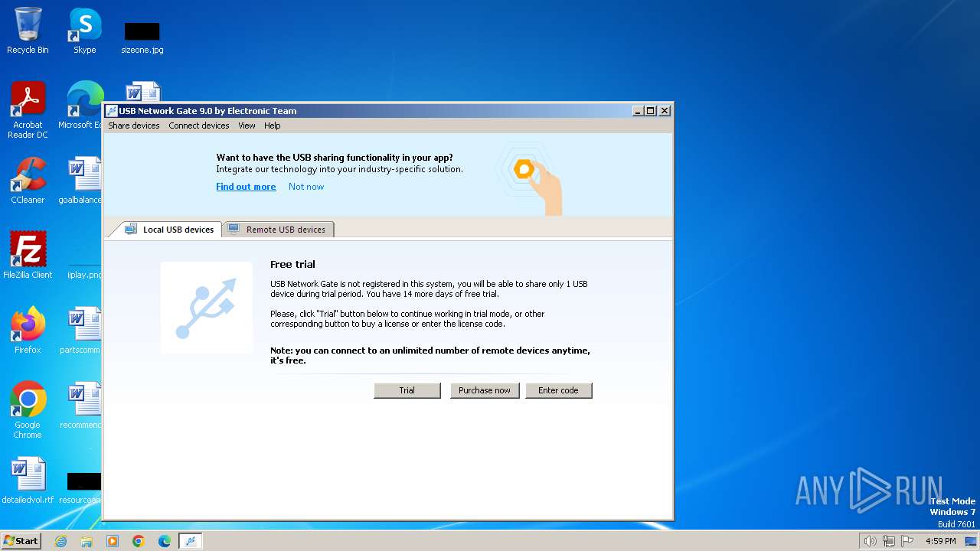Open the FileZilla Client shortcut
The image size is (980, 551).
tap(28, 256)
